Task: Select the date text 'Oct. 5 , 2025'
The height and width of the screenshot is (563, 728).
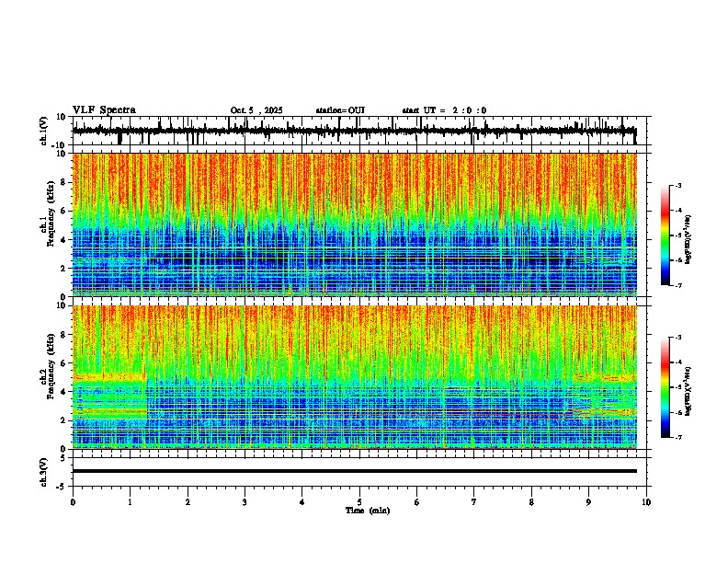Action: click(256, 110)
